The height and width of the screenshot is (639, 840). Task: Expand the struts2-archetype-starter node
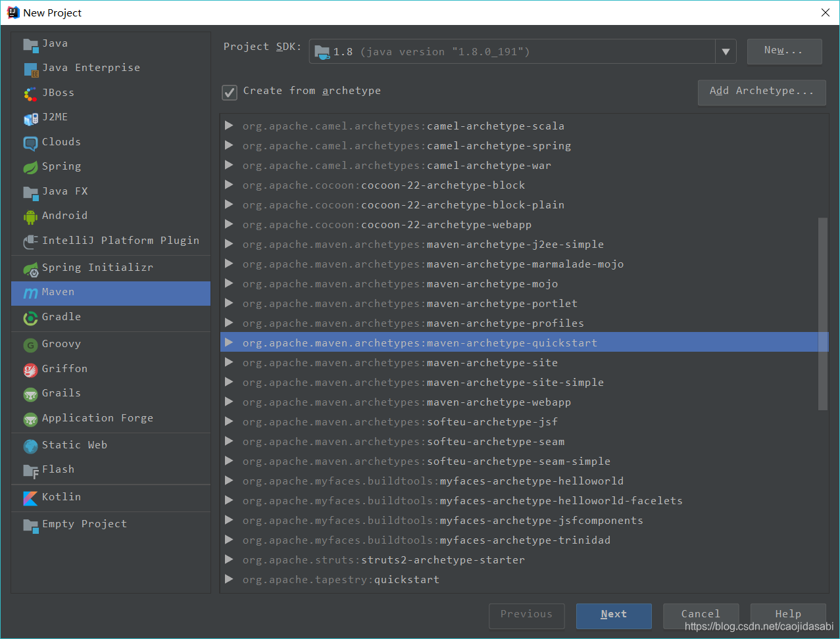point(229,559)
